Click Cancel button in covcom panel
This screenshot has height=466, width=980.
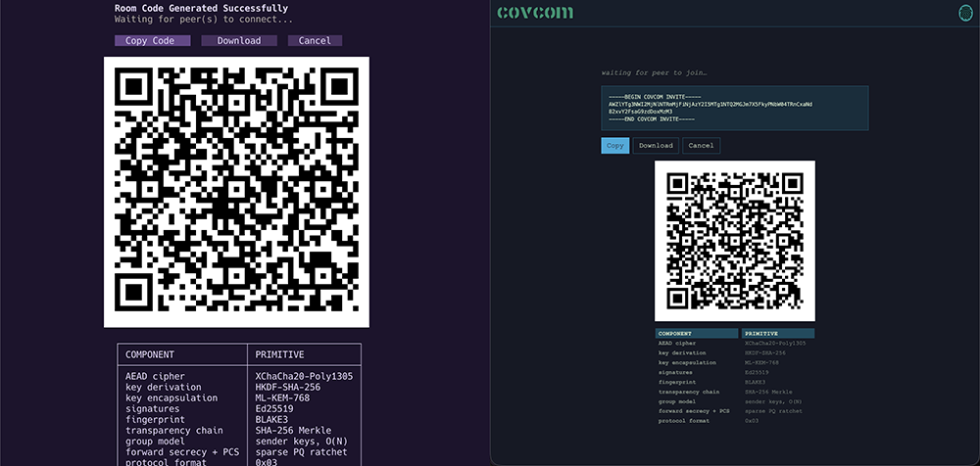point(702,146)
